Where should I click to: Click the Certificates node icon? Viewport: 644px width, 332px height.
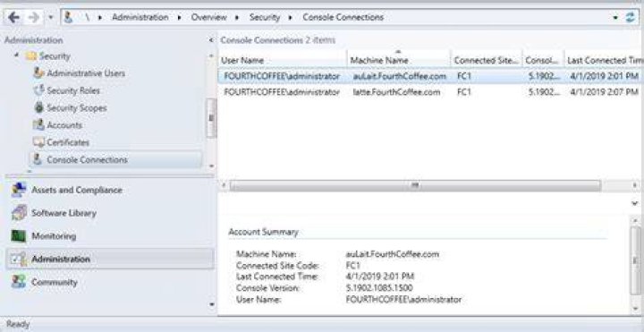[38, 142]
